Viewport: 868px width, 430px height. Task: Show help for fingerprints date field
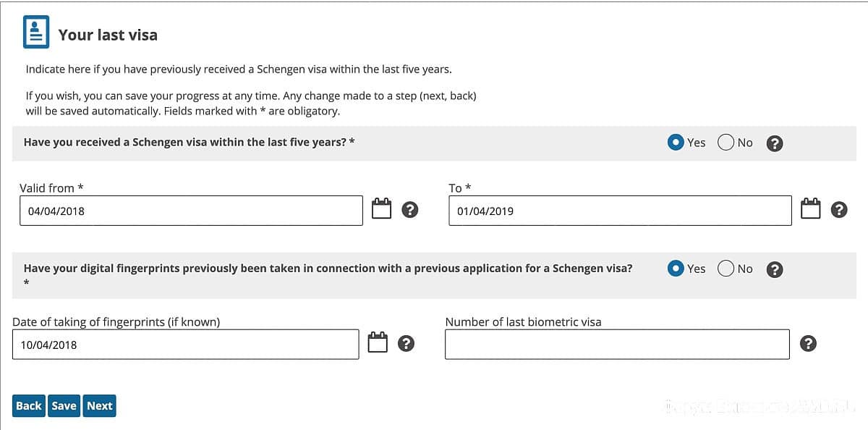point(407,343)
